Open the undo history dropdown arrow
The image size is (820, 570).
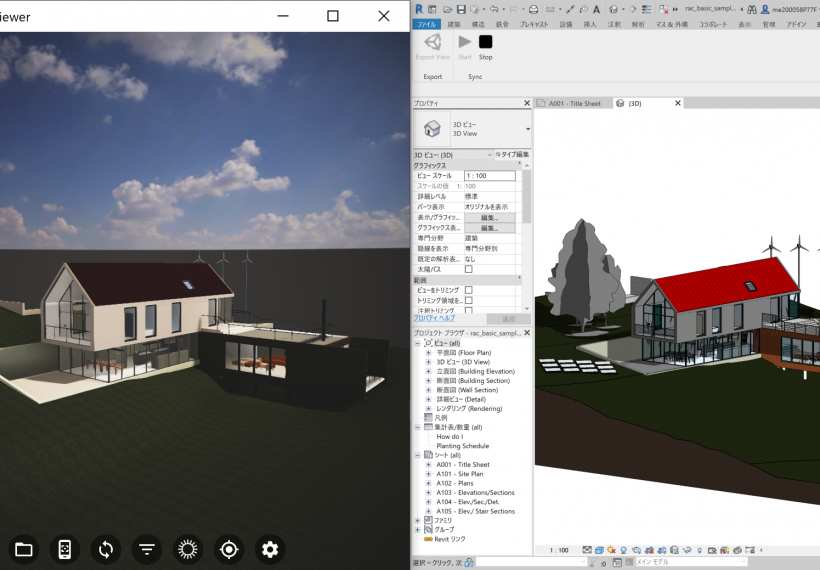tap(503, 9)
